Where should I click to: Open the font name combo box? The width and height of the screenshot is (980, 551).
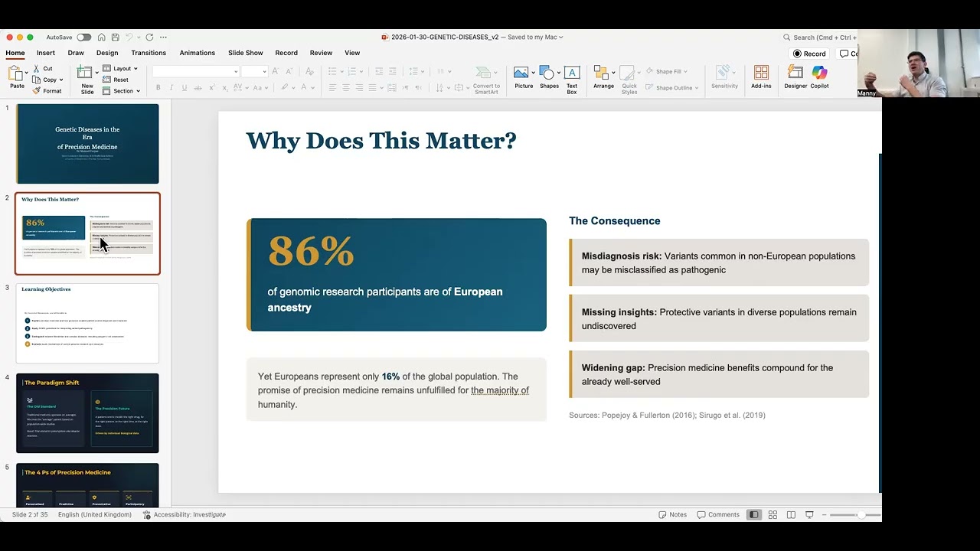coord(195,71)
